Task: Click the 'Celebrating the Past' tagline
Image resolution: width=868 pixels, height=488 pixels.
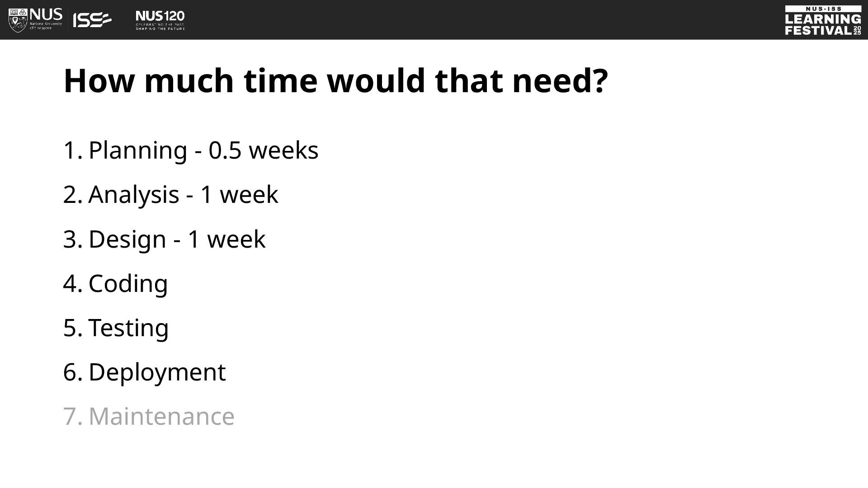Action: (x=160, y=24)
